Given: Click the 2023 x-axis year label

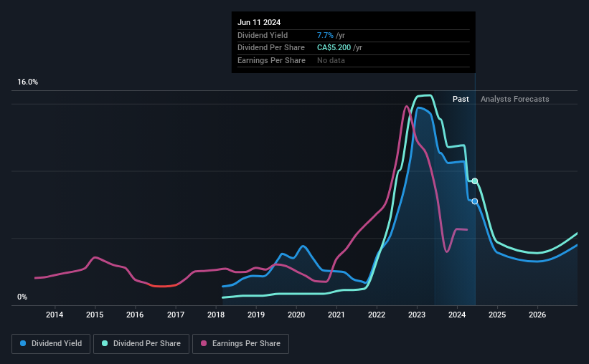Looking at the screenshot, I should 417,315.
